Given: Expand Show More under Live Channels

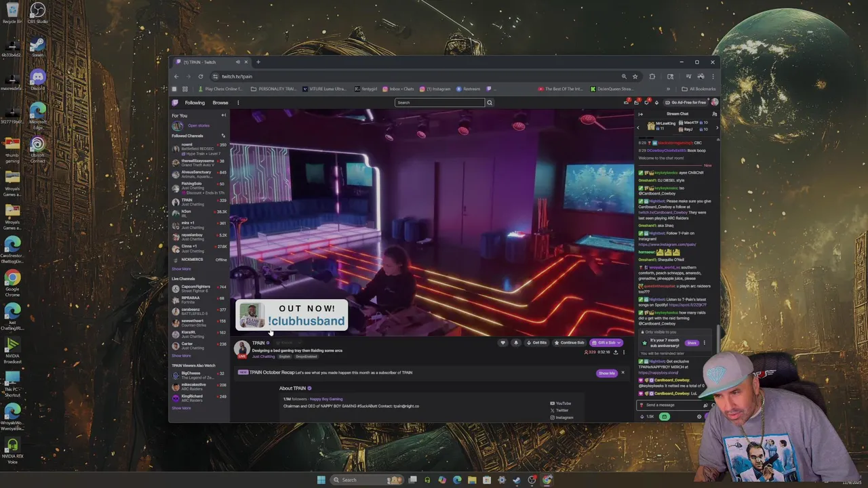Looking at the screenshot, I should pyautogui.click(x=181, y=355).
